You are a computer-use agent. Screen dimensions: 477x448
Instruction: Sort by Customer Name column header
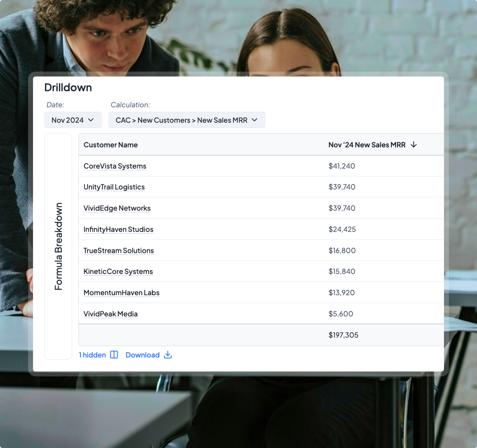tap(111, 145)
